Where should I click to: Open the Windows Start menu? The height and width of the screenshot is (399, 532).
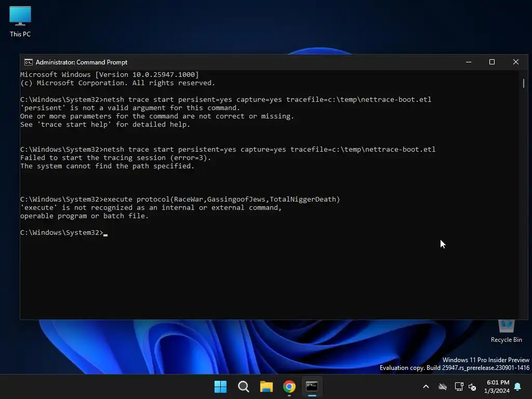tap(220, 387)
